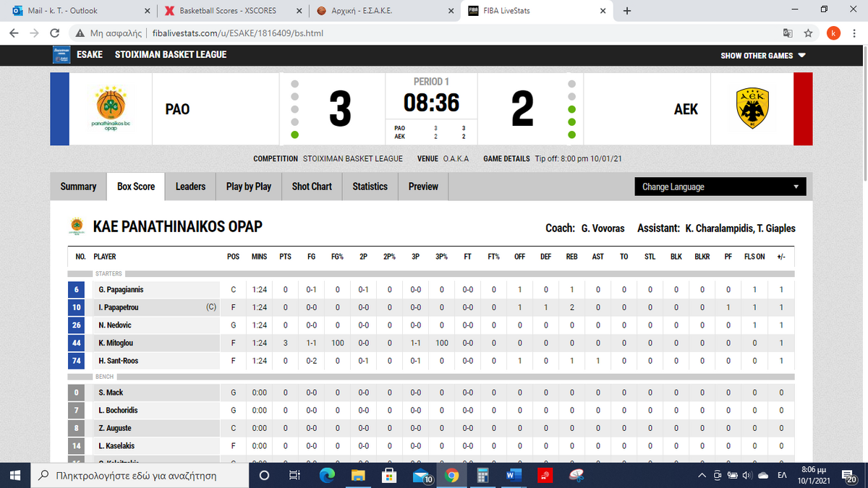Open Microsoft Word from the taskbar
The image size is (868, 488).
[x=514, y=475]
